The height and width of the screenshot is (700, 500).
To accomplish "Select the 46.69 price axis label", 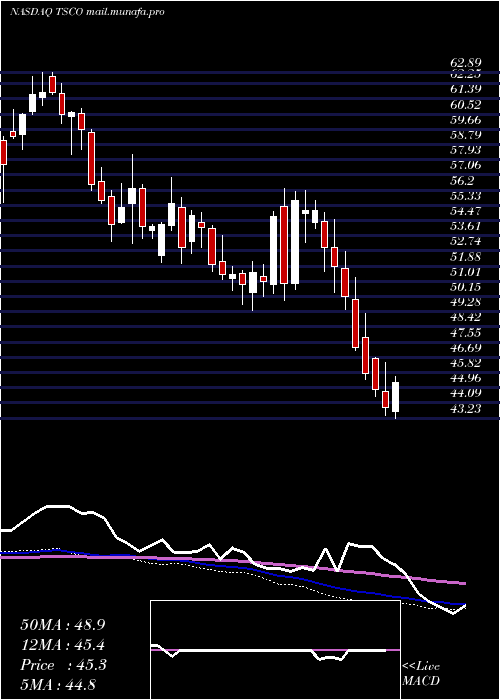I will 466,347.
